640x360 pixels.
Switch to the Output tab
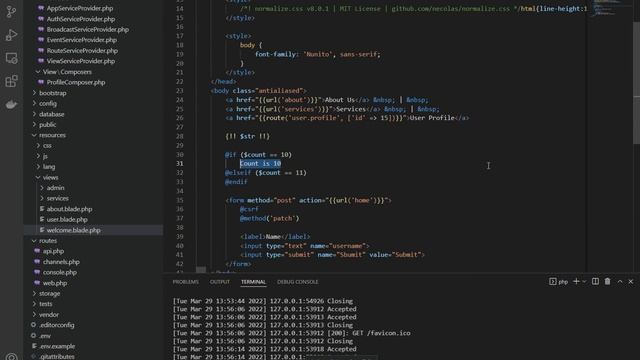coord(220,282)
